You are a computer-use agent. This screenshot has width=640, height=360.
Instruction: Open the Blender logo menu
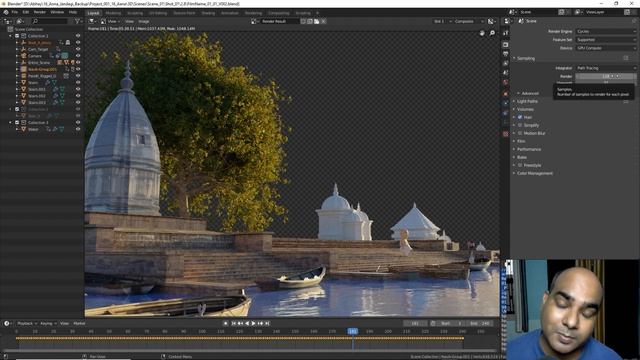6,12
